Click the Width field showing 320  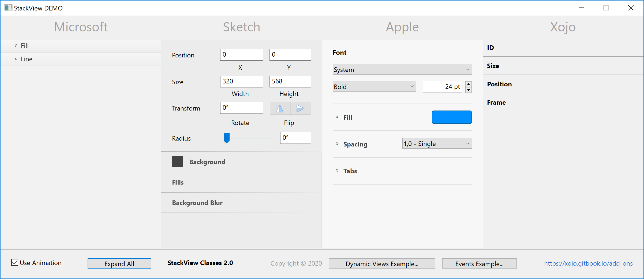tap(241, 81)
